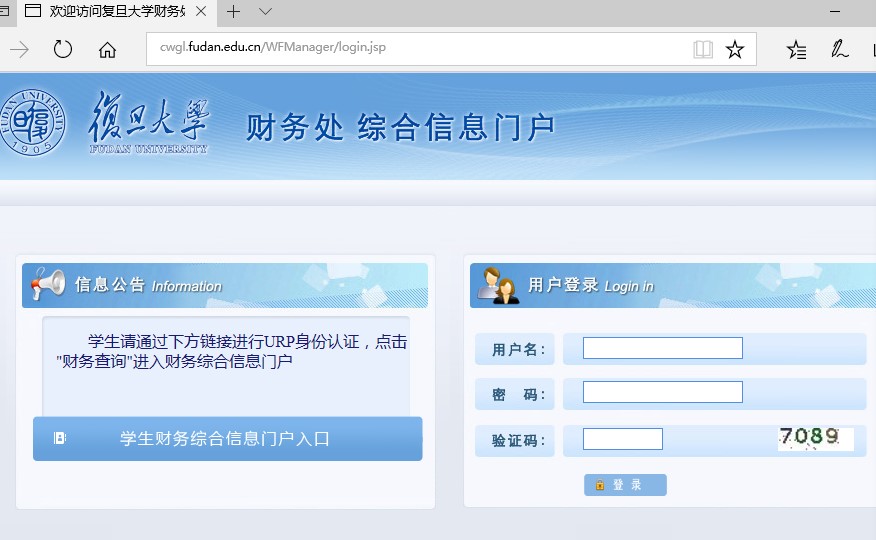876x540 pixels.
Task: Focus the 验证码 captcha input field
Action: point(623,439)
